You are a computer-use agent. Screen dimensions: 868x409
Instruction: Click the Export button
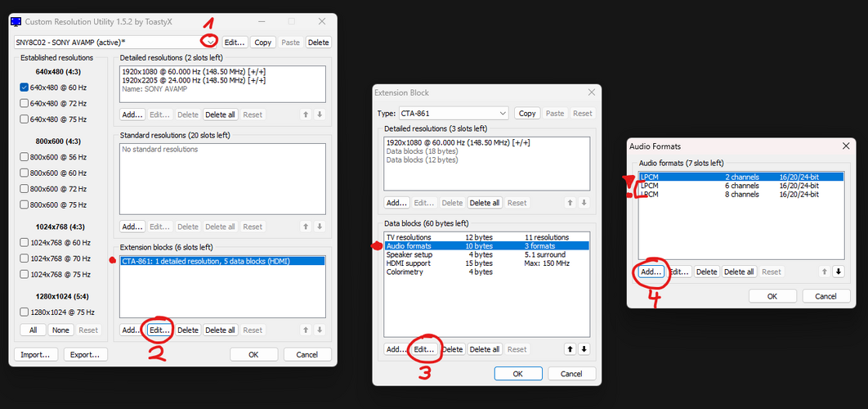85,355
